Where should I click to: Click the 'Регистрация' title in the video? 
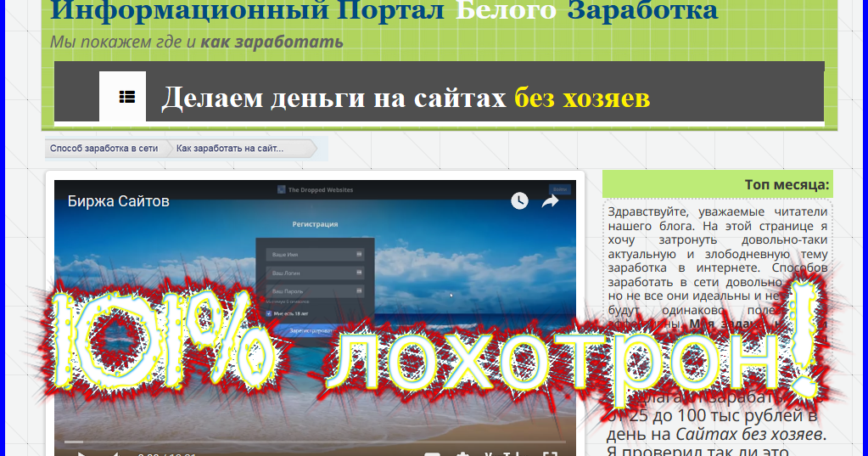click(315, 224)
